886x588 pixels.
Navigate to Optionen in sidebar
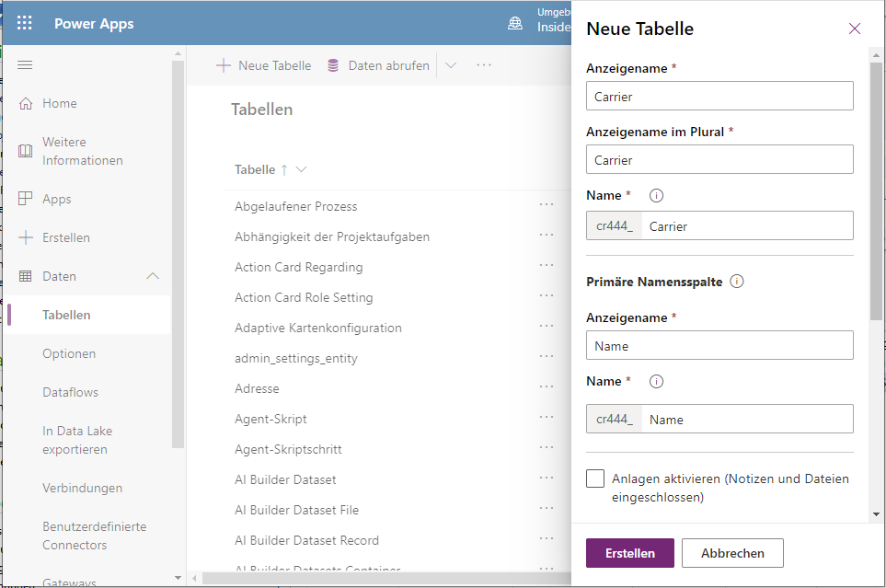pyautogui.click(x=69, y=353)
